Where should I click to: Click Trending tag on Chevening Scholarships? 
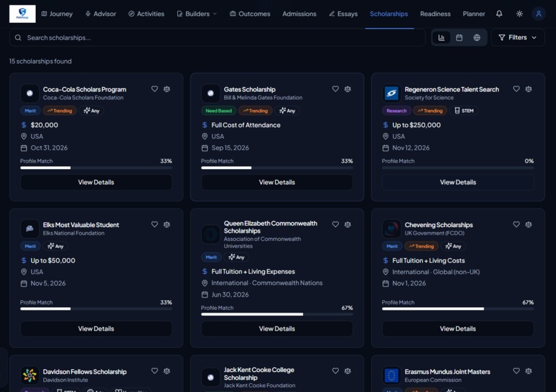(x=421, y=246)
